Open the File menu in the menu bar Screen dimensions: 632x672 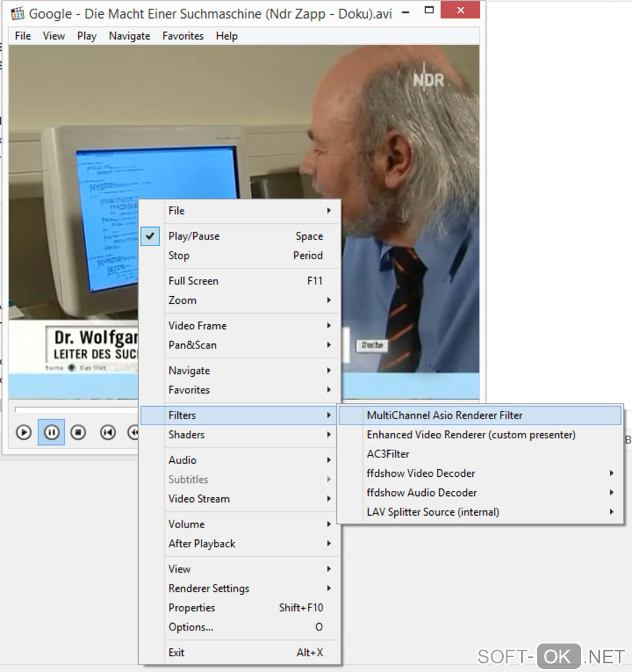(x=23, y=36)
